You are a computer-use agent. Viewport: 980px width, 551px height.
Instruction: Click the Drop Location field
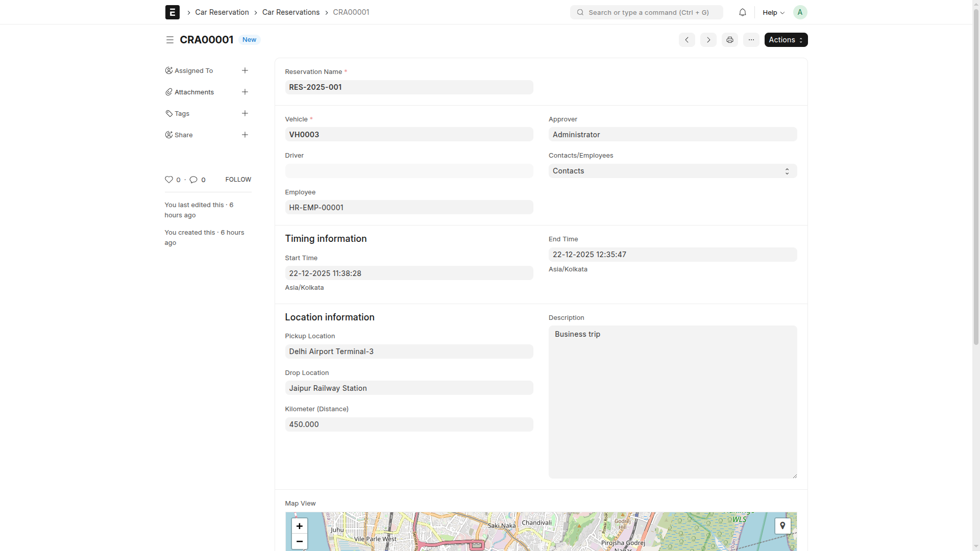coord(409,388)
